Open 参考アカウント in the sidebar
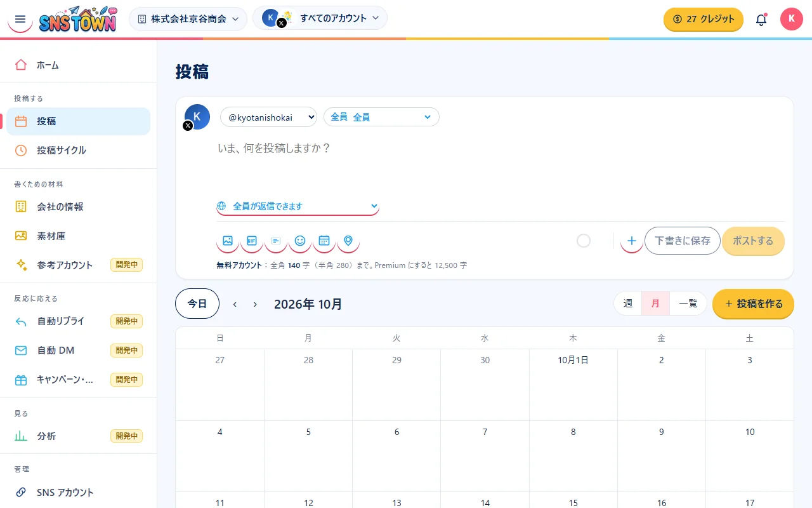 [79, 265]
